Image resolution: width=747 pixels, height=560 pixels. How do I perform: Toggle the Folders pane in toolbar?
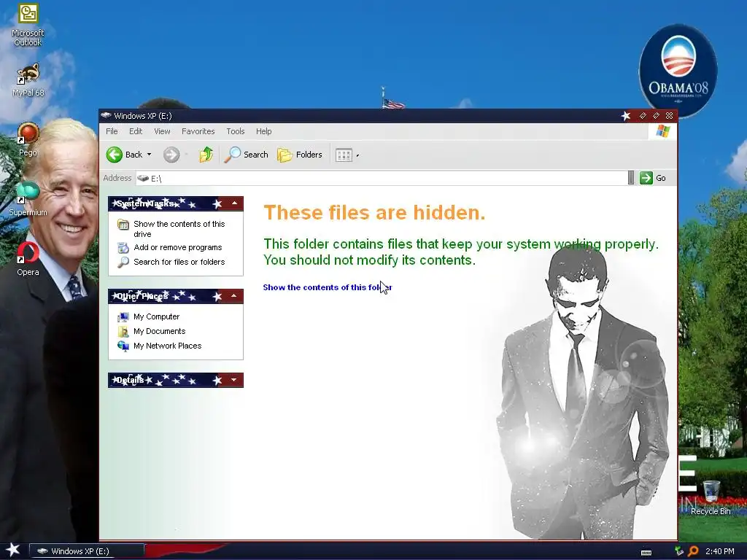click(300, 155)
